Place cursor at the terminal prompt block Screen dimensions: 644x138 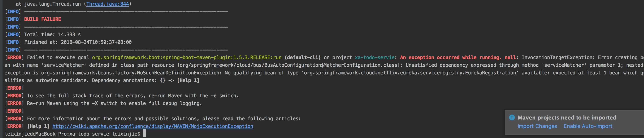click(144, 134)
